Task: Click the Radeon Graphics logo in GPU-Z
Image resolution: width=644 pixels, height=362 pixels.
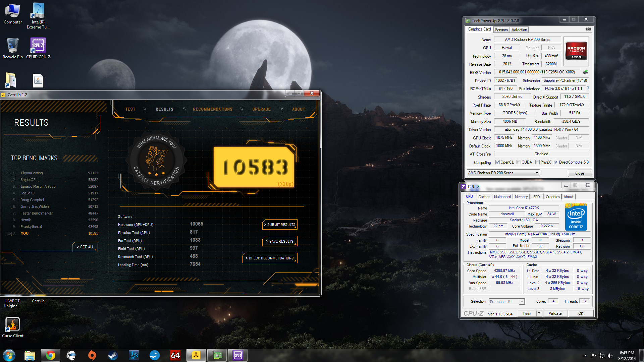Action: 576,51
